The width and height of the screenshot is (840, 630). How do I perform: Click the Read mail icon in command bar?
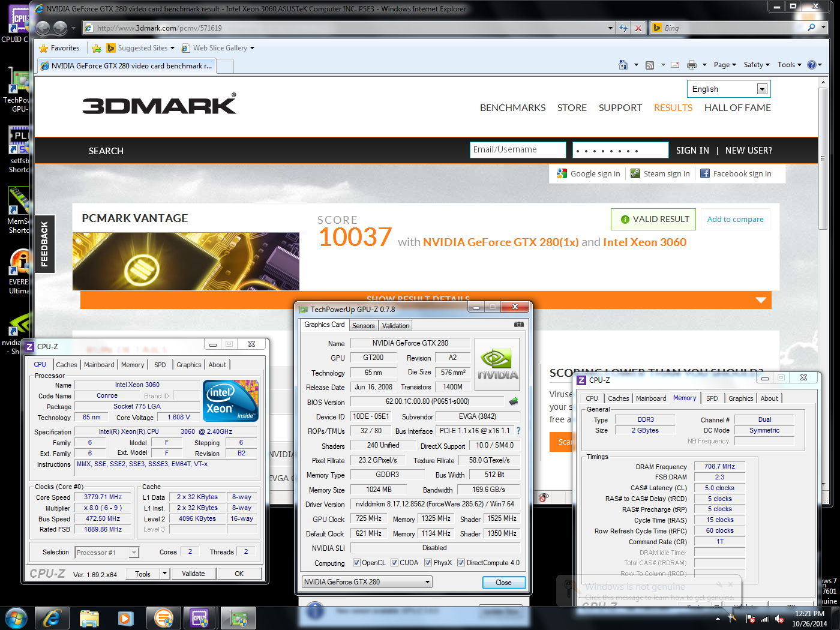click(x=675, y=65)
